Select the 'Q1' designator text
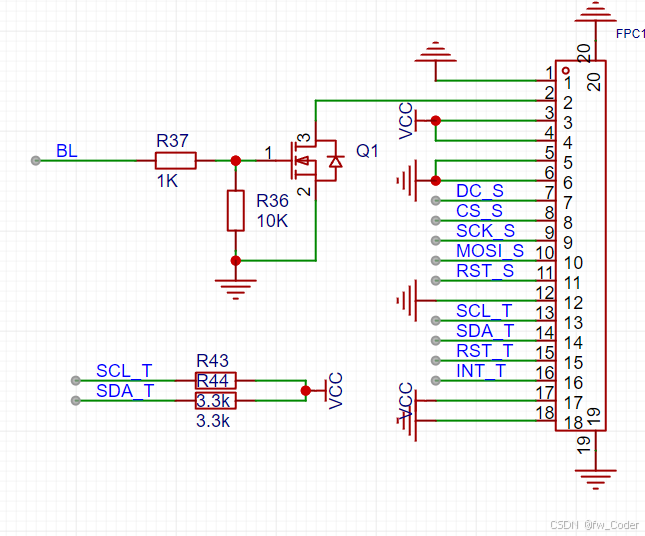 pyautogui.click(x=367, y=151)
